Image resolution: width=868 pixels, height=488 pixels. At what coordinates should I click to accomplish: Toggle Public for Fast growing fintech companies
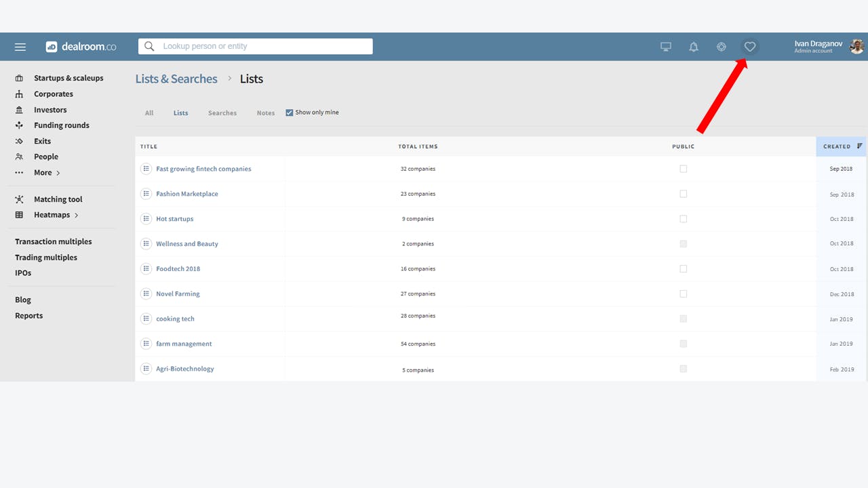coord(683,169)
